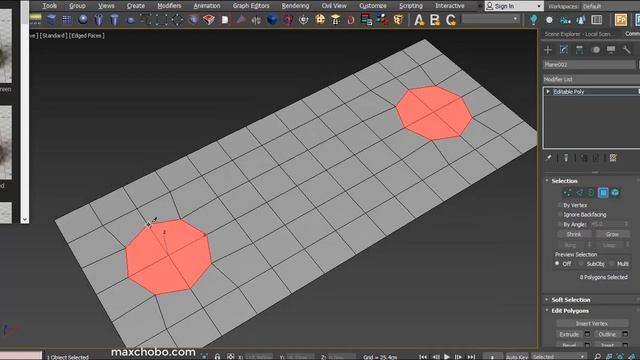Image resolution: width=640 pixels, height=360 pixels.
Task: Click the text C toolbar icon
Action: [x=451, y=20]
